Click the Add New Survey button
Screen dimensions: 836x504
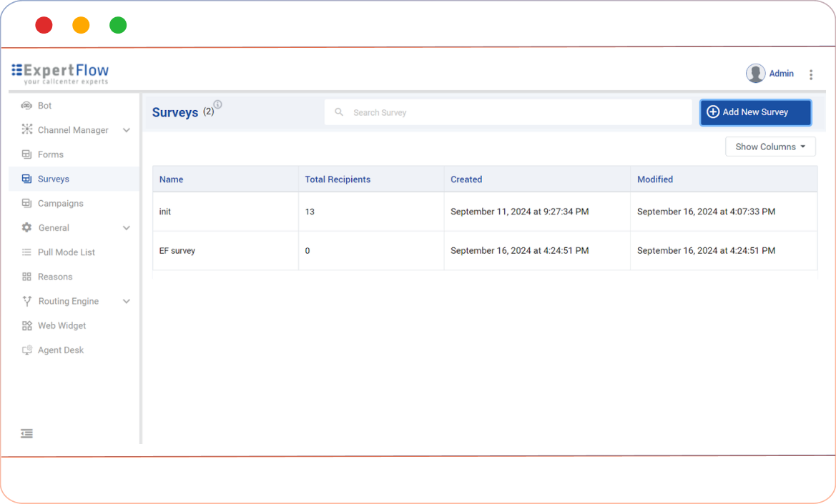point(755,112)
